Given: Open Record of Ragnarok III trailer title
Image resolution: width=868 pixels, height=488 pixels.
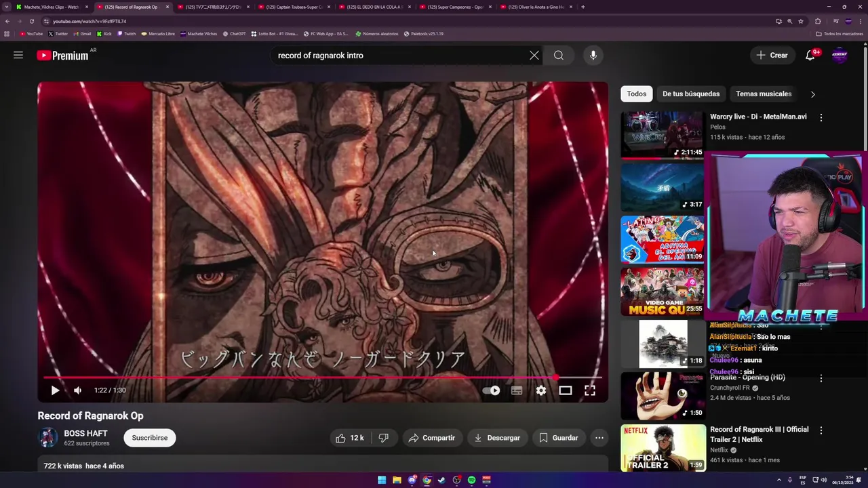Looking at the screenshot, I should (x=759, y=434).
